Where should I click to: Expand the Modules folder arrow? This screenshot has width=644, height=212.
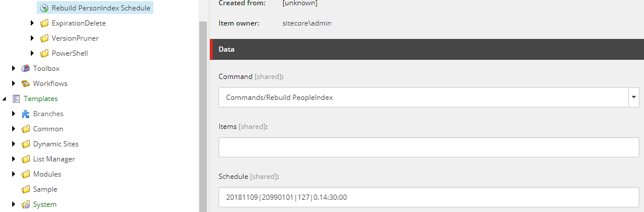[x=14, y=174]
